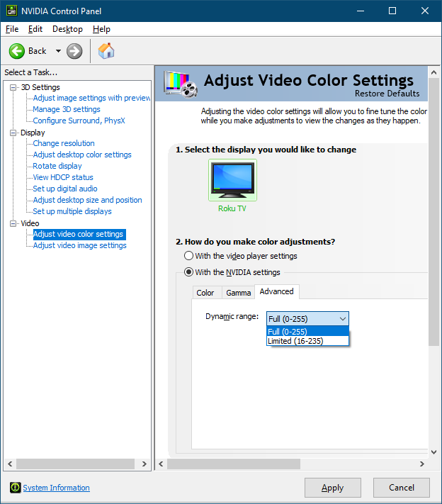Collapse the Video tree node
The height and width of the screenshot is (504, 442).
pyautogui.click(x=13, y=223)
